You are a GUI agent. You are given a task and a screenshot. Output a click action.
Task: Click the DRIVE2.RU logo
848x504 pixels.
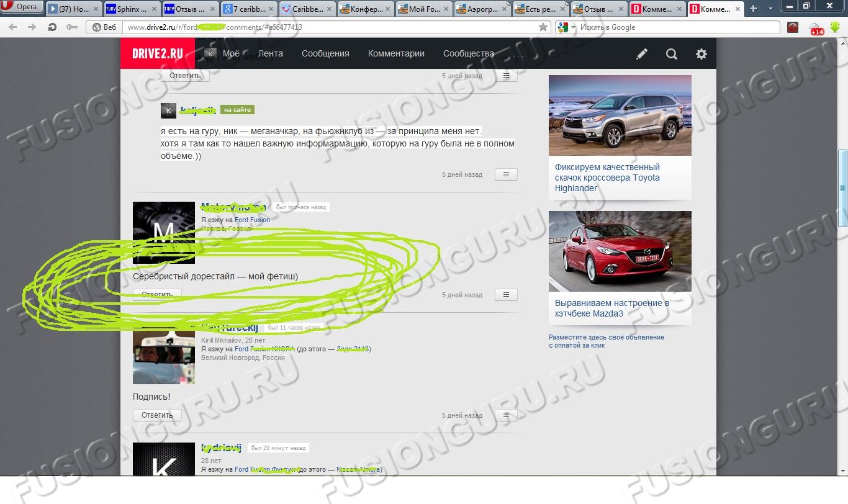pyautogui.click(x=158, y=53)
